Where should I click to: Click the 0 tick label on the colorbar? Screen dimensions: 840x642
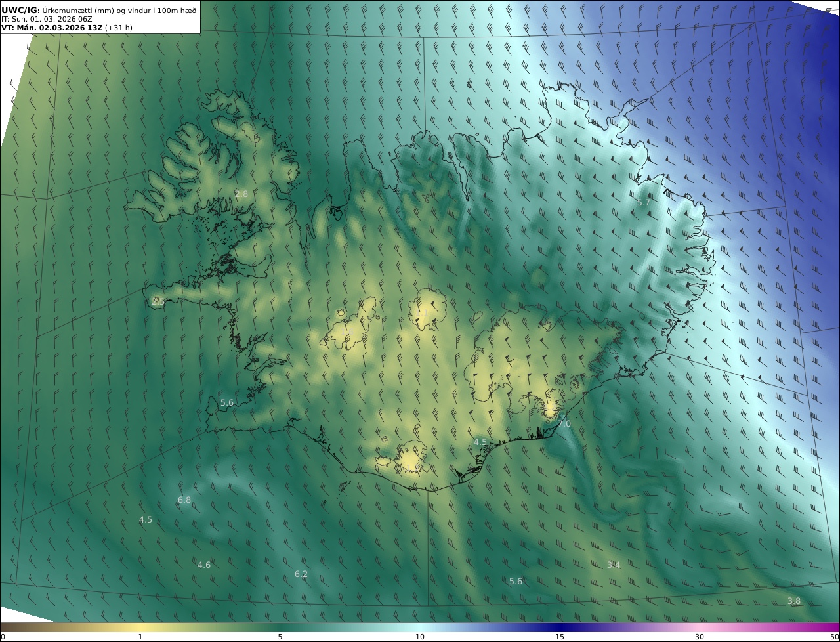(x=3, y=637)
